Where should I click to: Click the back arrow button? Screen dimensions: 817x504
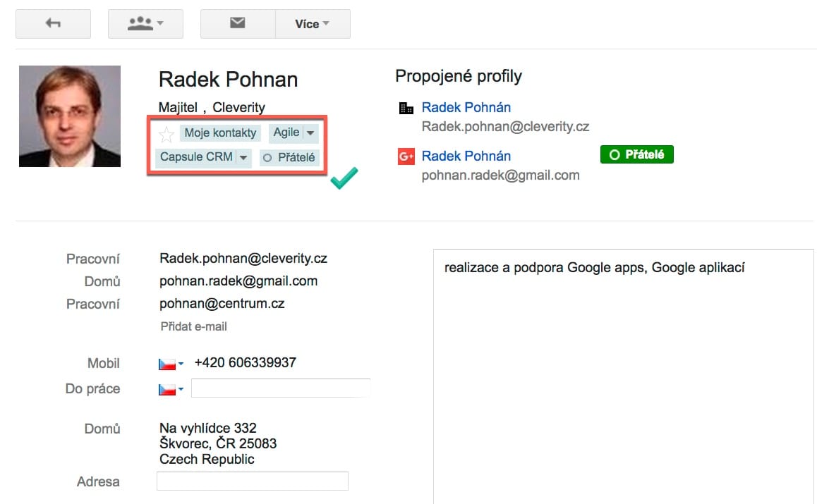point(53,24)
